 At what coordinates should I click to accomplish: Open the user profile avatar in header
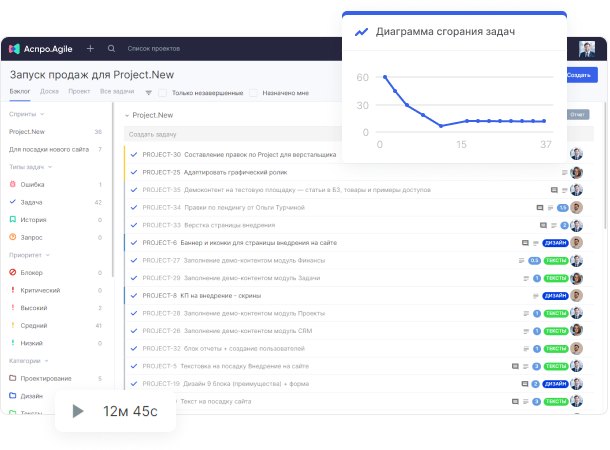tap(587, 50)
